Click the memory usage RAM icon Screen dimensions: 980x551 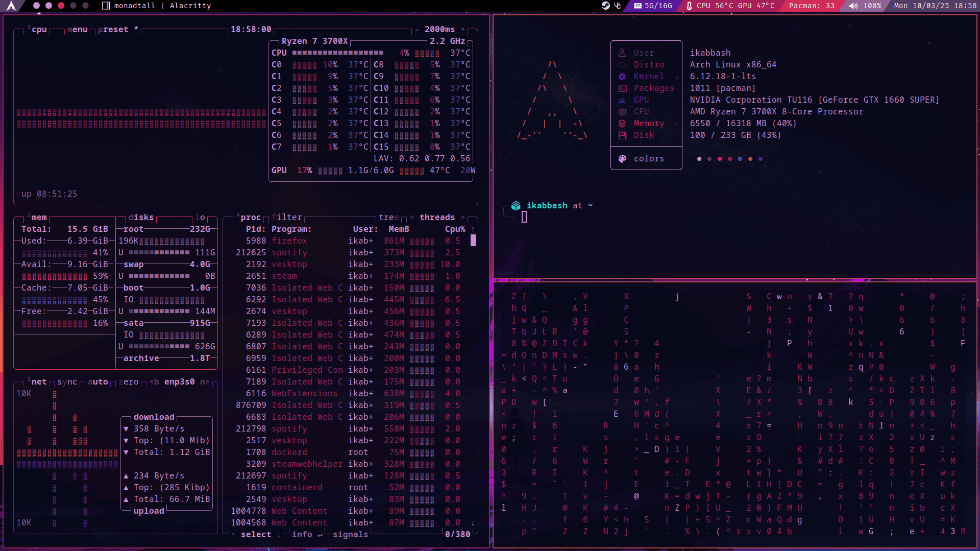pos(638,6)
